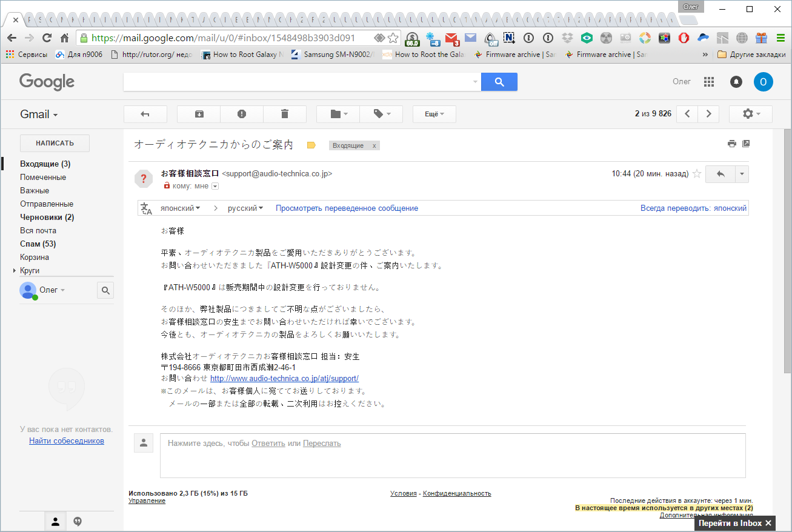Open the Помеченные folder
The height and width of the screenshot is (532, 792).
point(43,178)
